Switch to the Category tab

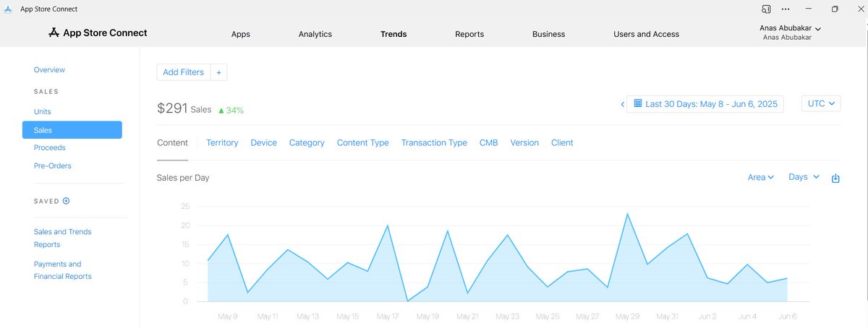tap(307, 143)
